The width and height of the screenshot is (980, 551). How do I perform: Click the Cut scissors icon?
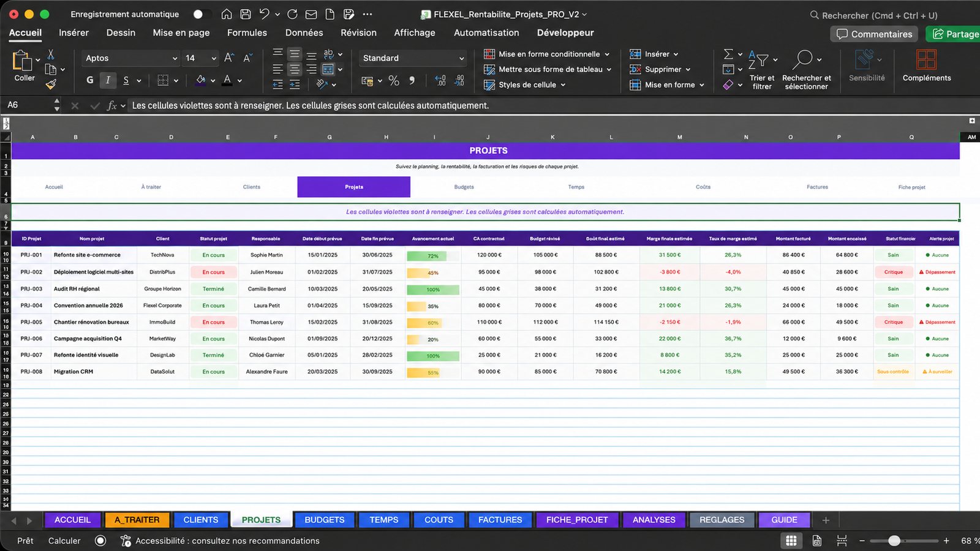[51, 54]
